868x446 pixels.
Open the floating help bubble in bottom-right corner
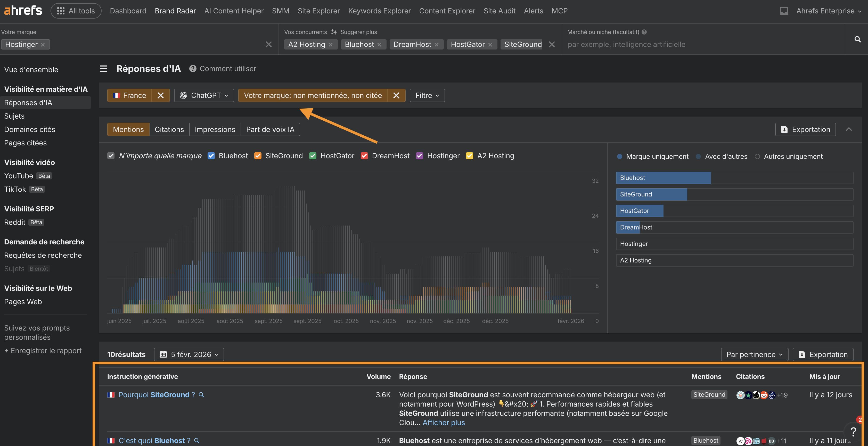[x=854, y=432]
